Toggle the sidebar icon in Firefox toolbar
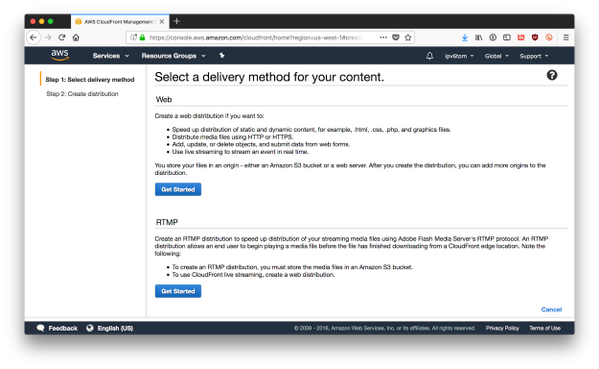This screenshot has width=599, height=369. [x=507, y=37]
